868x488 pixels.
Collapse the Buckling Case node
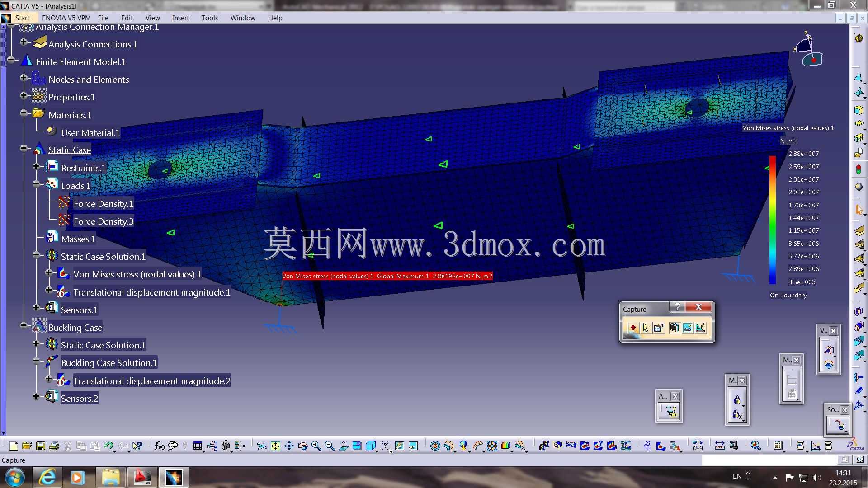click(x=24, y=325)
